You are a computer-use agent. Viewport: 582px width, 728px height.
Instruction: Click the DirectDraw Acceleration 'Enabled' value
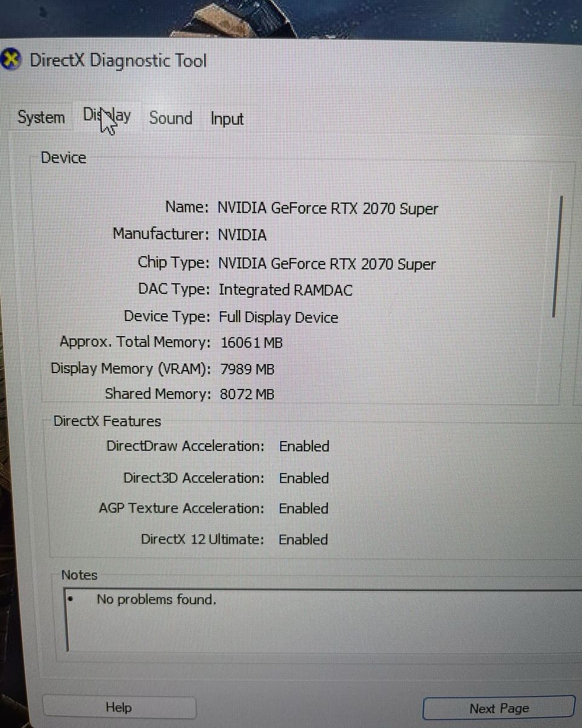pos(304,447)
